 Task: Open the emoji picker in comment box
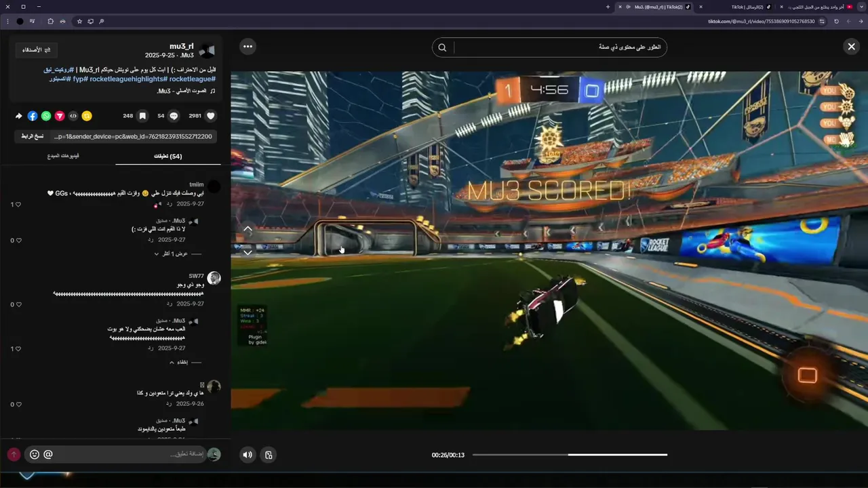coord(35,454)
